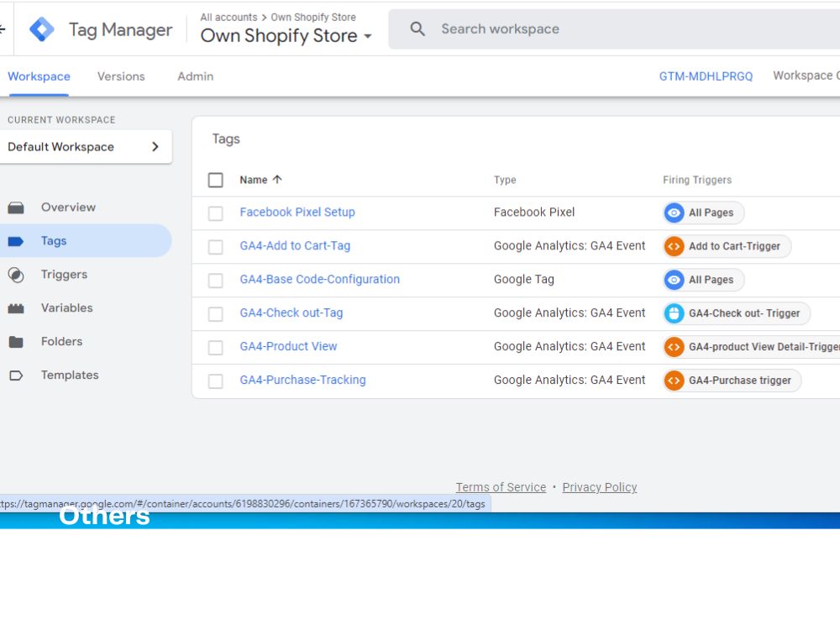Check the GA4-Add to Cart-Tag checkbox
Viewport: 840px width, 630px height.
[x=215, y=246]
